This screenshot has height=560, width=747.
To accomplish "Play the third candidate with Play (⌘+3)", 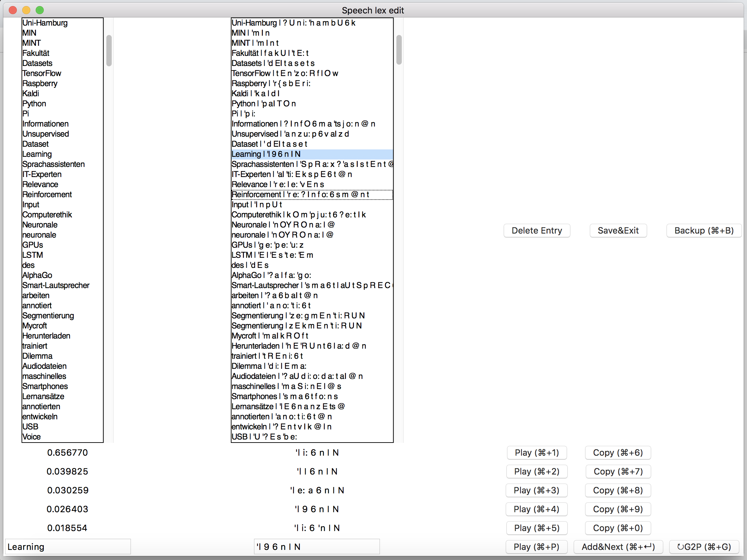I will point(536,490).
